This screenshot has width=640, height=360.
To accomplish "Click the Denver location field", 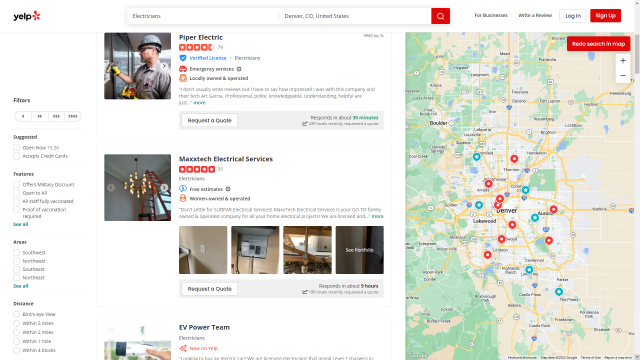I will (x=355, y=16).
